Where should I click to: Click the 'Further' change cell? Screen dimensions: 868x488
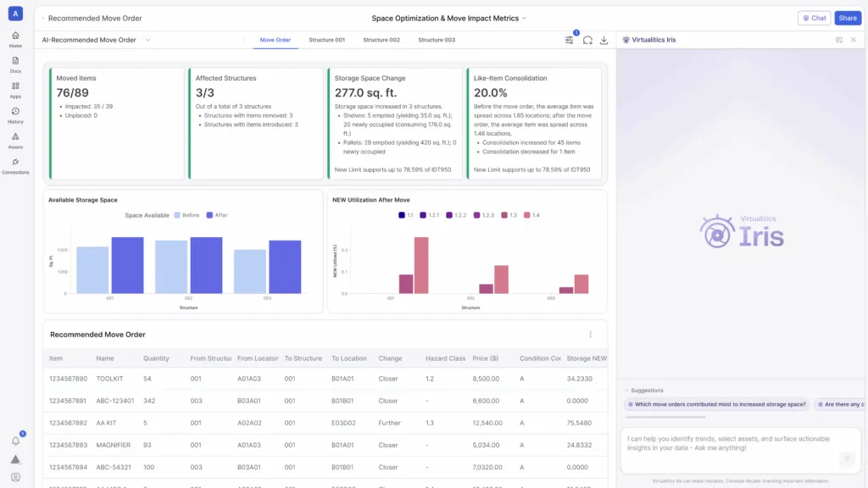(x=389, y=423)
